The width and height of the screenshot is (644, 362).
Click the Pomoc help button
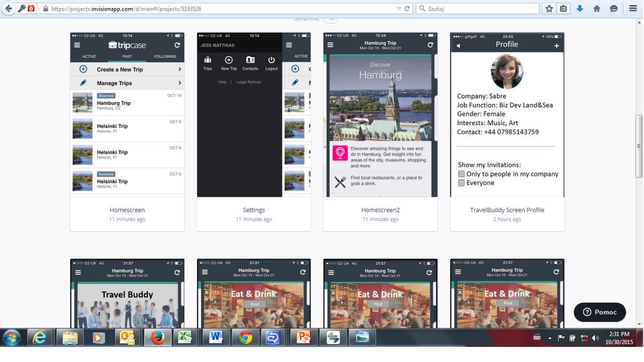600,312
